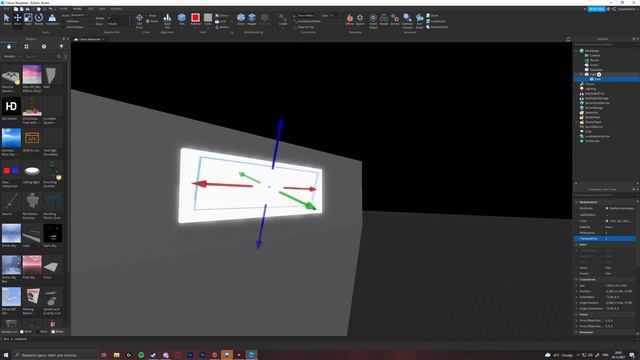The image size is (640, 360).
Task: Toggle the Move snap checkbox
Action: tap(93, 24)
